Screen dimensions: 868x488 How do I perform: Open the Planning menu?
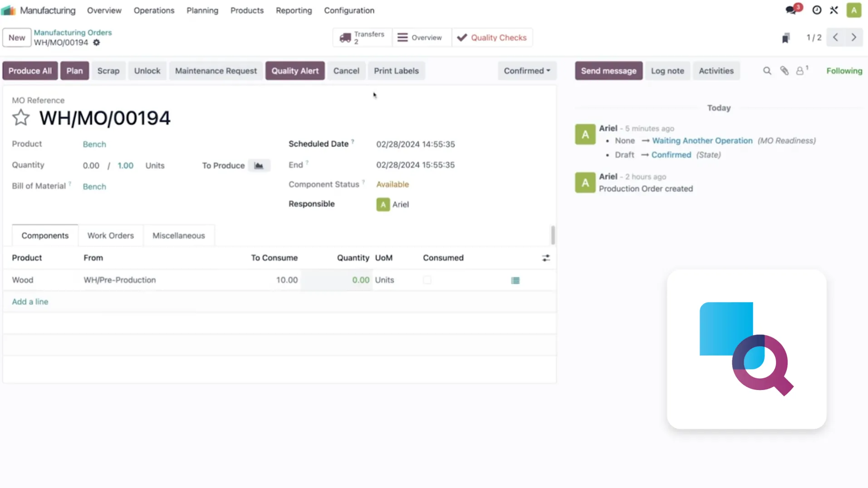(x=202, y=10)
